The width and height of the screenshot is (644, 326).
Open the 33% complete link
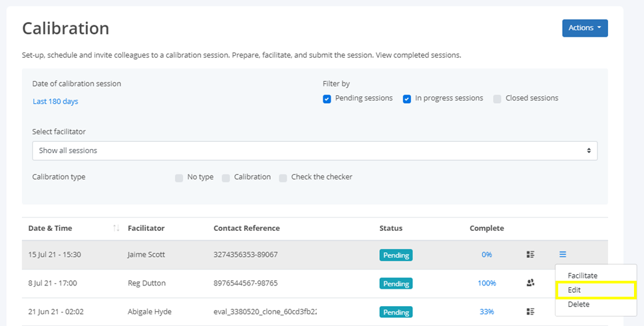click(487, 312)
